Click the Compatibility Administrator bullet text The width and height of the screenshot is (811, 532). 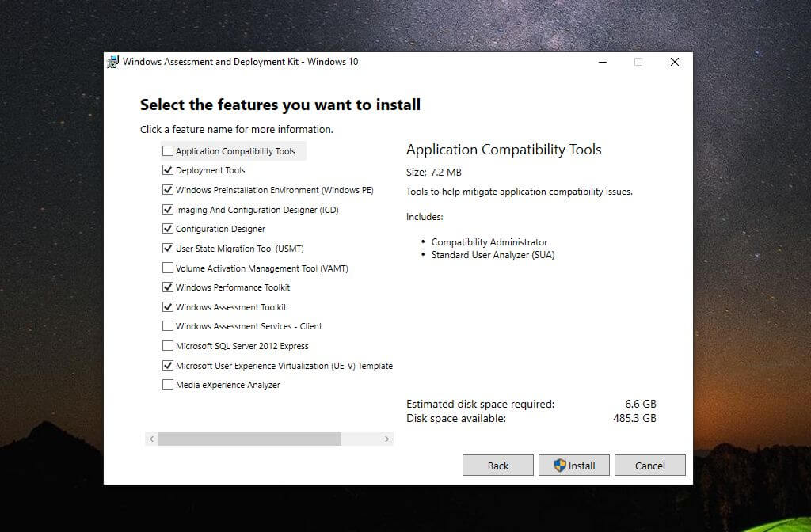[x=489, y=242]
